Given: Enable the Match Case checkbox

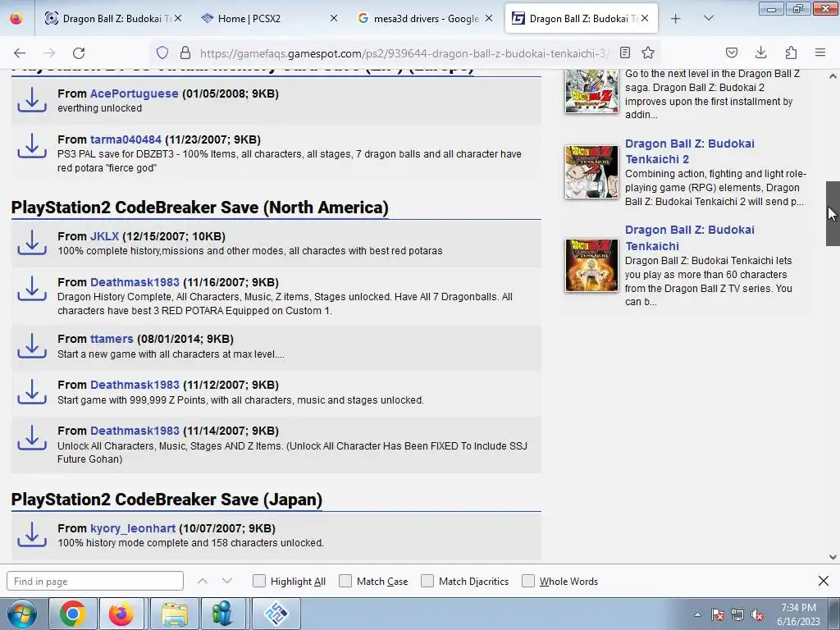Looking at the screenshot, I should pos(345,581).
